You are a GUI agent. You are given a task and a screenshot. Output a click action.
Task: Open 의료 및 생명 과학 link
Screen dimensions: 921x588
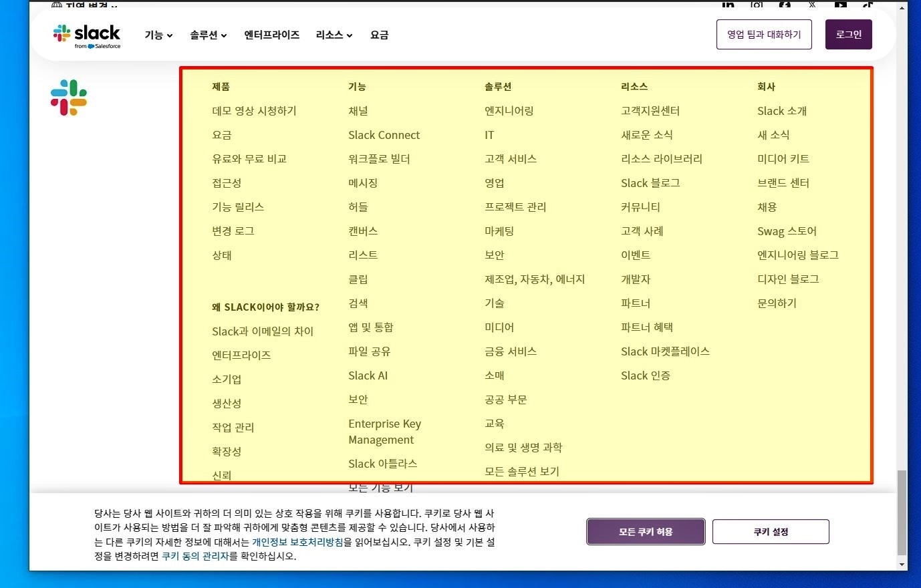tap(523, 448)
